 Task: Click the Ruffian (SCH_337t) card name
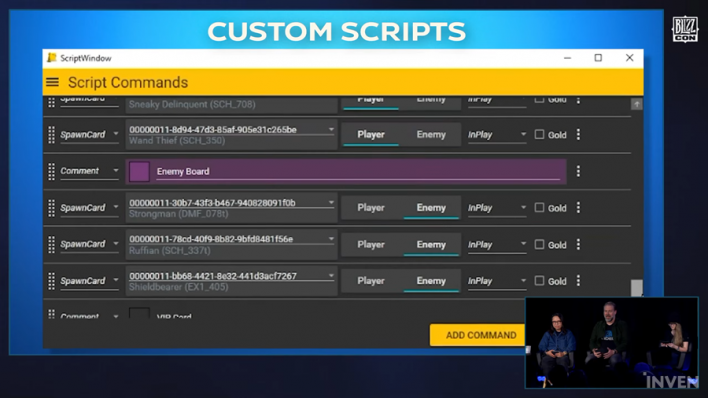(170, 250)
